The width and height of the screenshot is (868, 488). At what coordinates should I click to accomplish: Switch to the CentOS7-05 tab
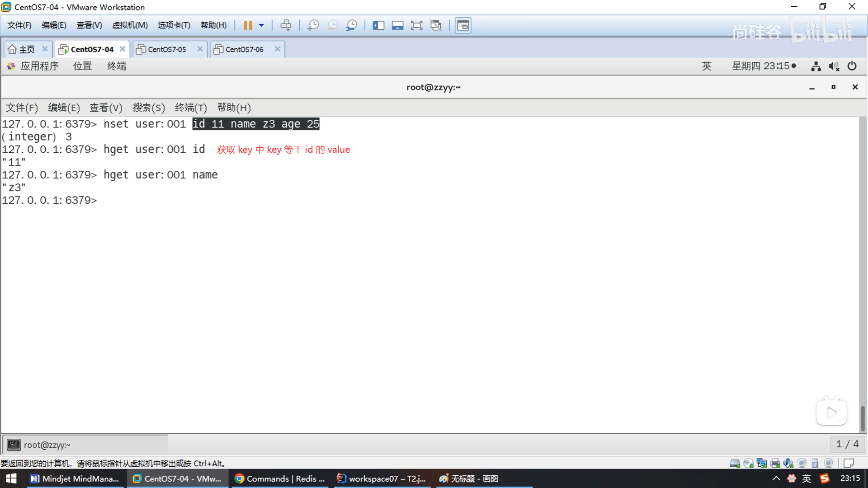click(x=167, y=49)
